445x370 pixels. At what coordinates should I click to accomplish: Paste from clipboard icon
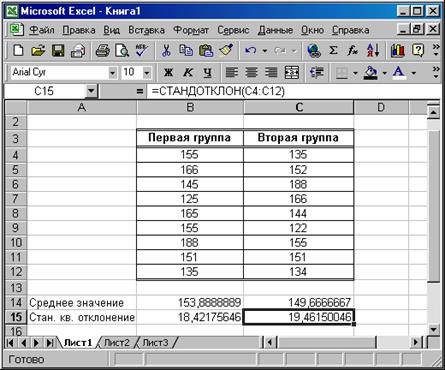pyautogui.click(x=206, y=51)
